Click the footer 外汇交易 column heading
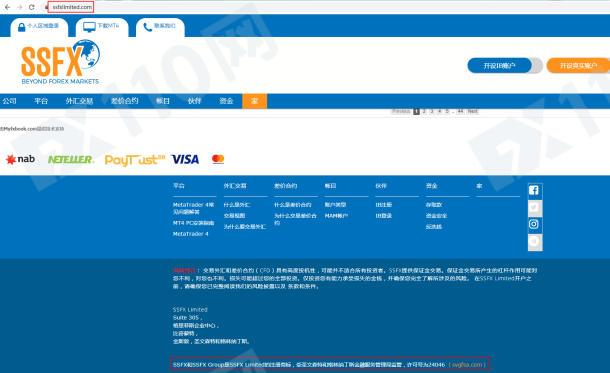610x373 pixels. (235, 186)
